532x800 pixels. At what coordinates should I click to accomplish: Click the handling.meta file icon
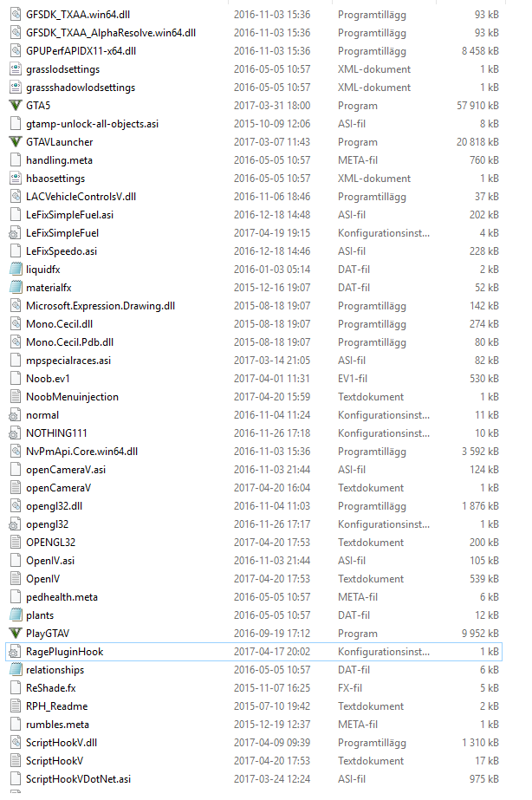point(16,160)
